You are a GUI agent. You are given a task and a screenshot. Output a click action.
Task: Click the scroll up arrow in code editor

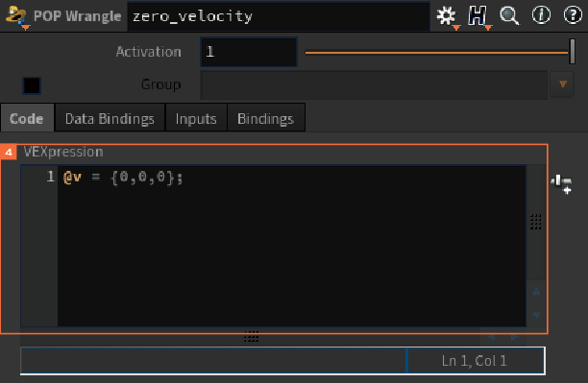(x=536, y=291)
